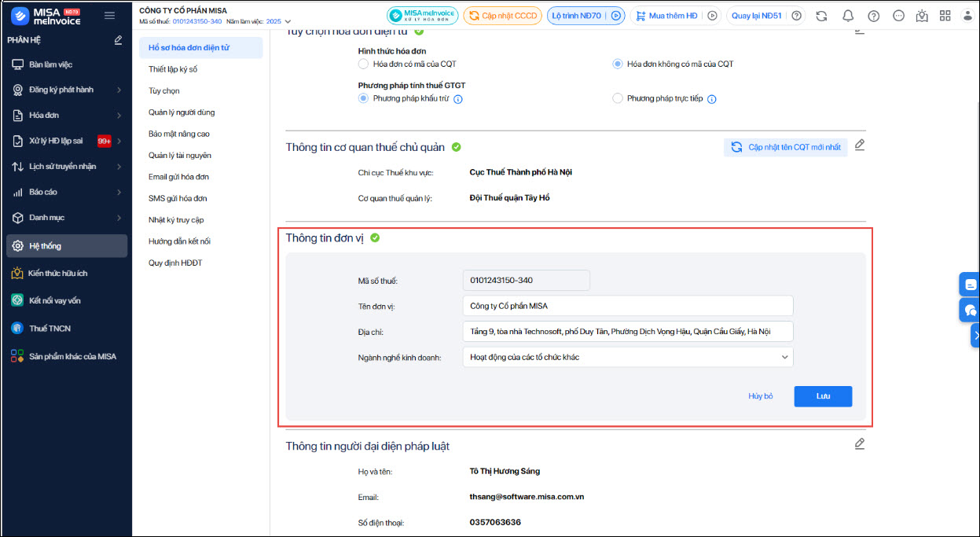
Task: Click 99+ badge on Xử lý HĐ lập sai
Action: [x=105, y=141]
